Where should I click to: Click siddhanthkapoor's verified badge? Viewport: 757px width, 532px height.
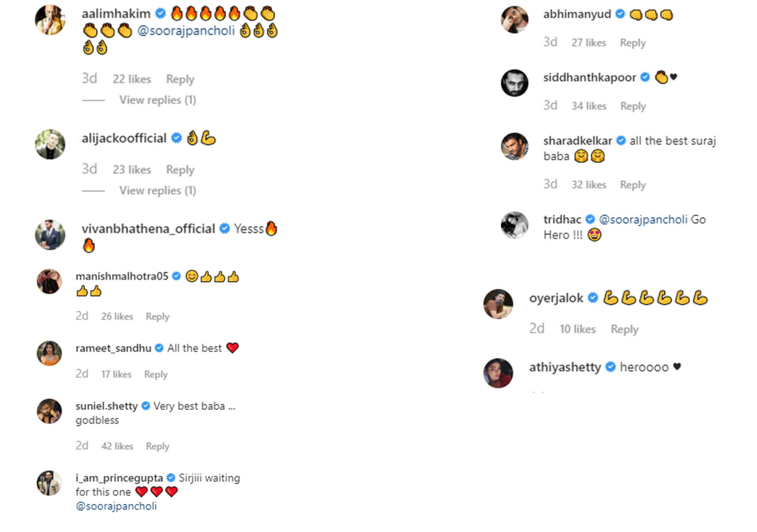(x=645, y=77)
